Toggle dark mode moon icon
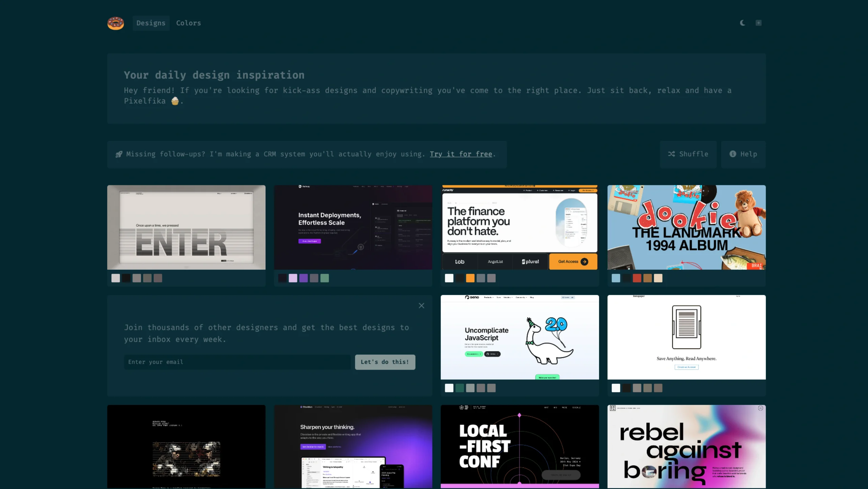Screen dimensions: 868x489 743,23
